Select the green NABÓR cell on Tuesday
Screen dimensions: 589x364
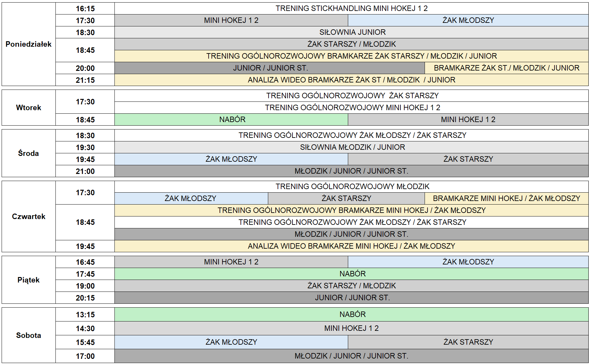point(231,120)
